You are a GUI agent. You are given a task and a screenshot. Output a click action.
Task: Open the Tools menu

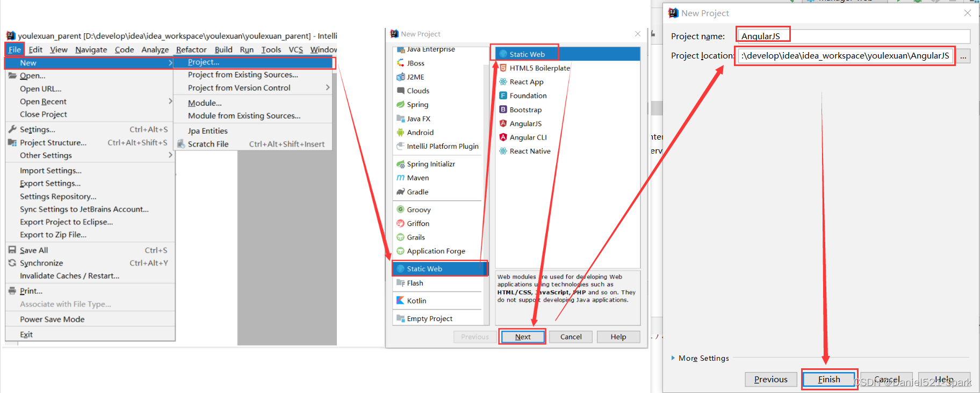[271, 49]
